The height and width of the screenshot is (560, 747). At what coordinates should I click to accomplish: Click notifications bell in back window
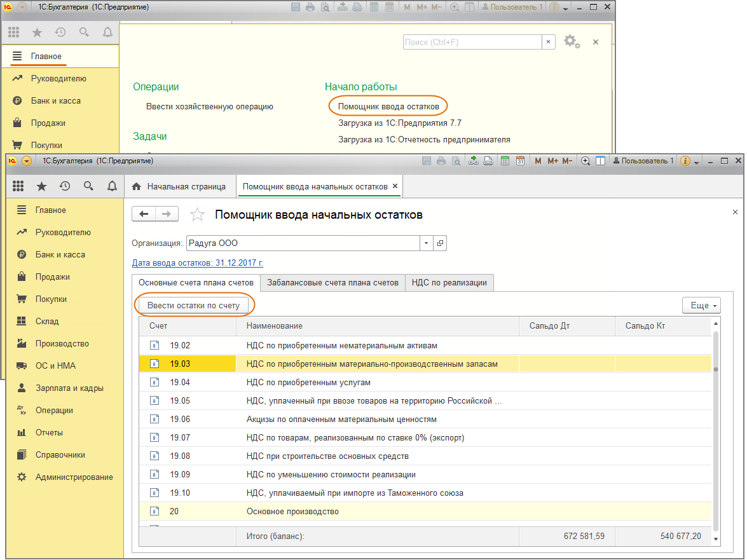(x=107, y=32)
